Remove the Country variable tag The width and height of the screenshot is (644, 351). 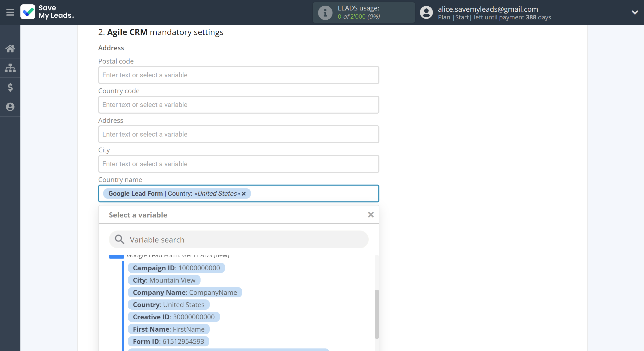(x=244, y=193)
